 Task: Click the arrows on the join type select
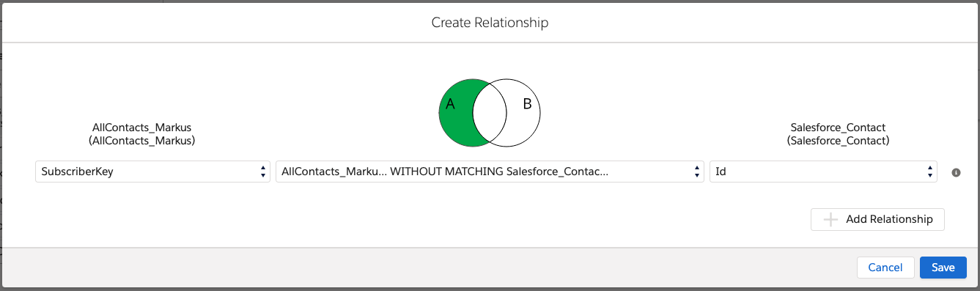(696, 172)
